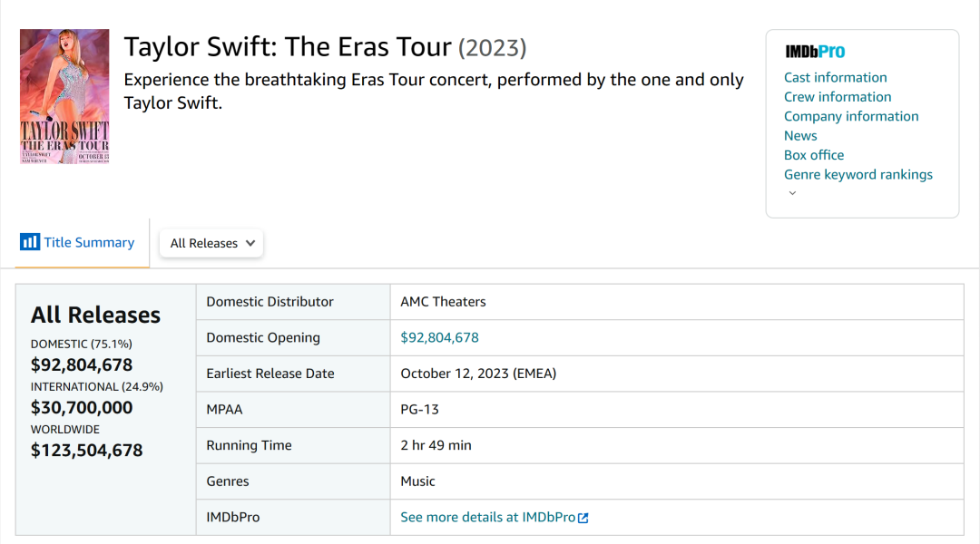The width and height of the screenshot is (980, 544).
Task: Click the Eras Tour movie poster
Action: coord(64,96)
